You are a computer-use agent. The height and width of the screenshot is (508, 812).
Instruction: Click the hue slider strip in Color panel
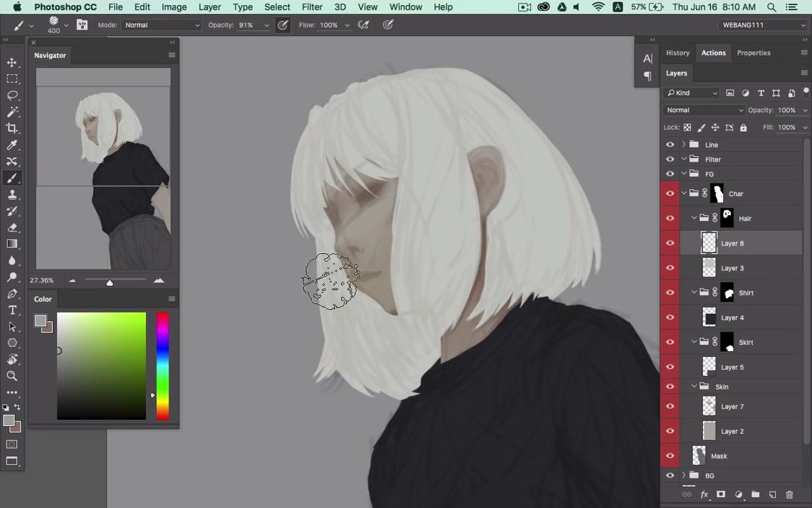click(163, 365)
